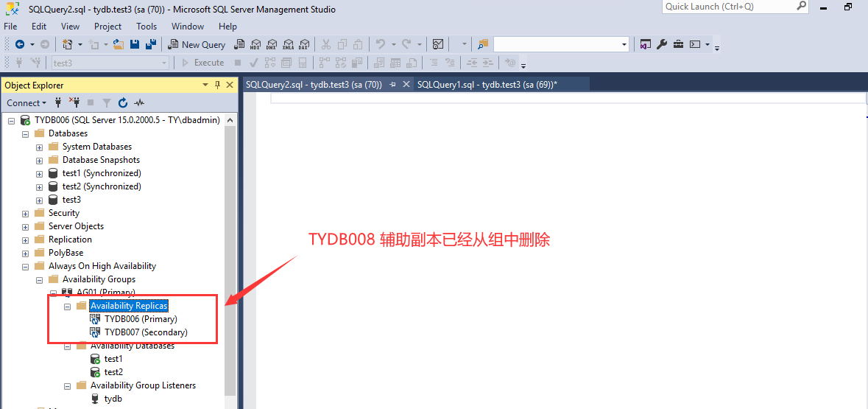
Task: Open the Toolbox briefcase icon
Action: point(678,44)
